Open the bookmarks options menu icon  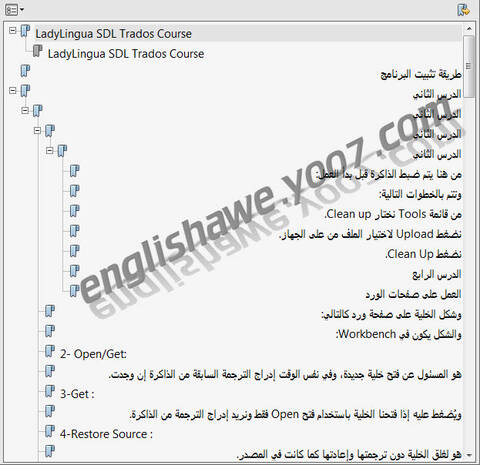point(14,10)
